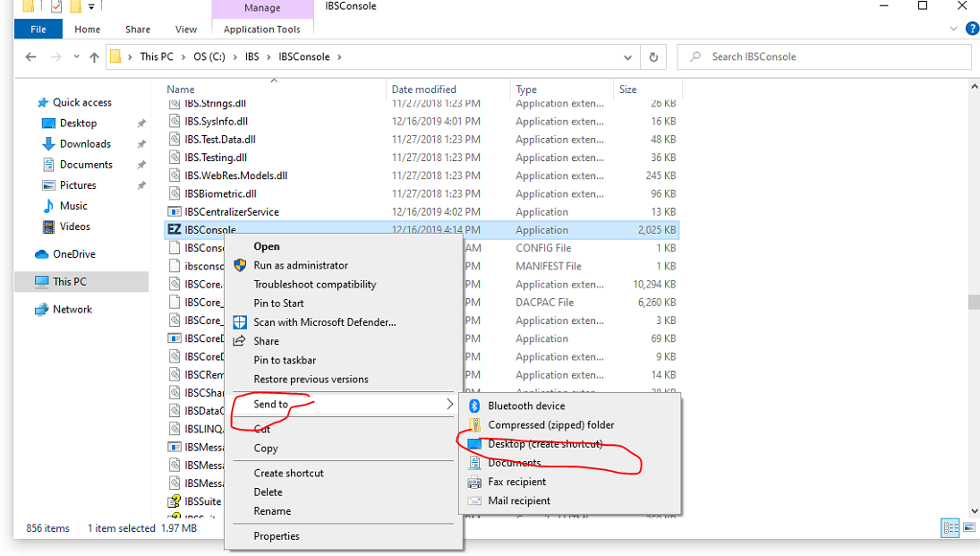
Task: Expand the ribbon chevron
Action: click(x=953, y=28)
